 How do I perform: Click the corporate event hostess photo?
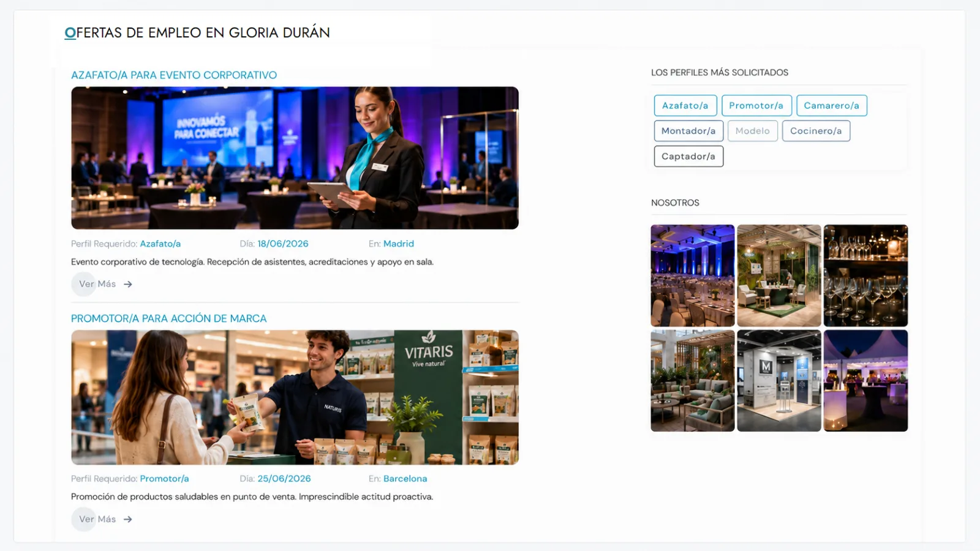click(295, 158)
